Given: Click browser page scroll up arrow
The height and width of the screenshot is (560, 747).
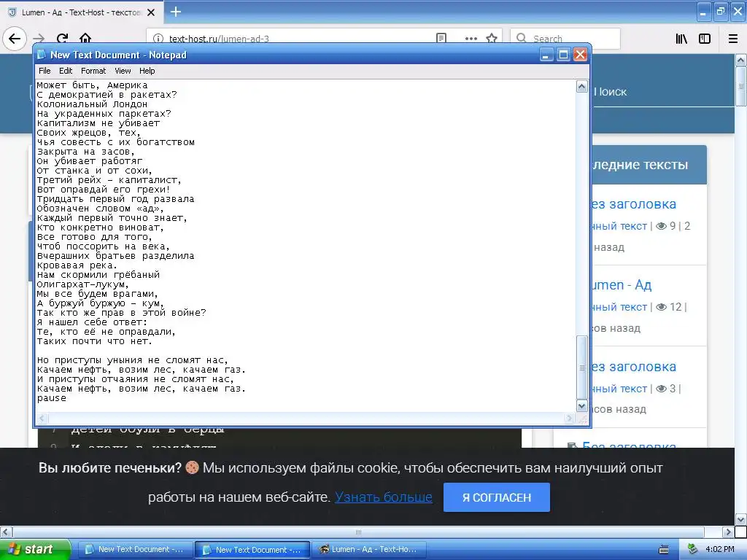Looking at the screenshot, I should 741,60.
